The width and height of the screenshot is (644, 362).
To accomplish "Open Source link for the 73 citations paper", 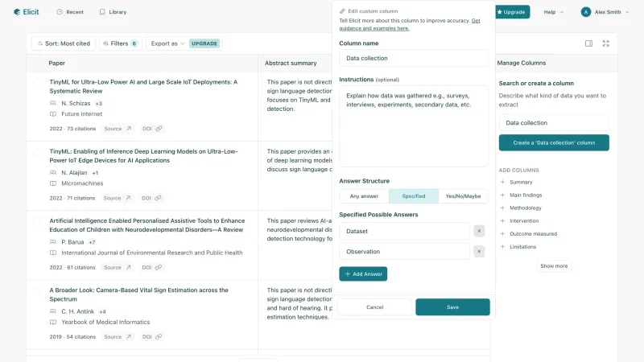I will coord(118,129).
